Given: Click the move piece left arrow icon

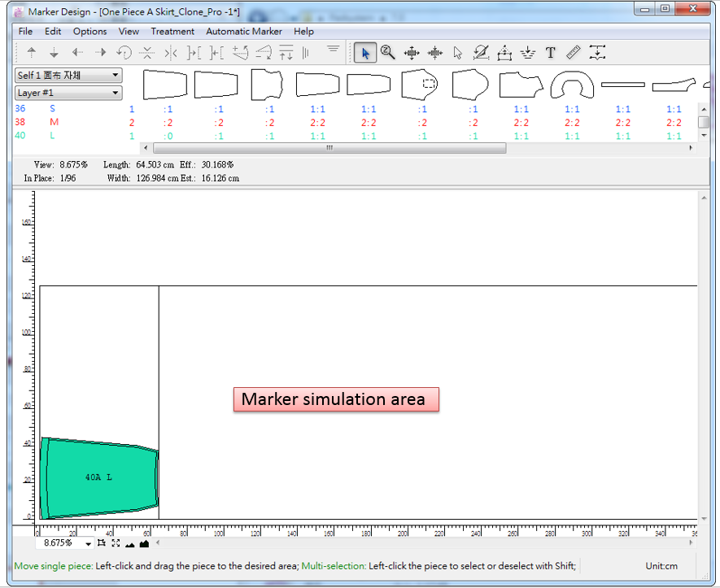Looking at the screenshot, I should tap(77, 53).
